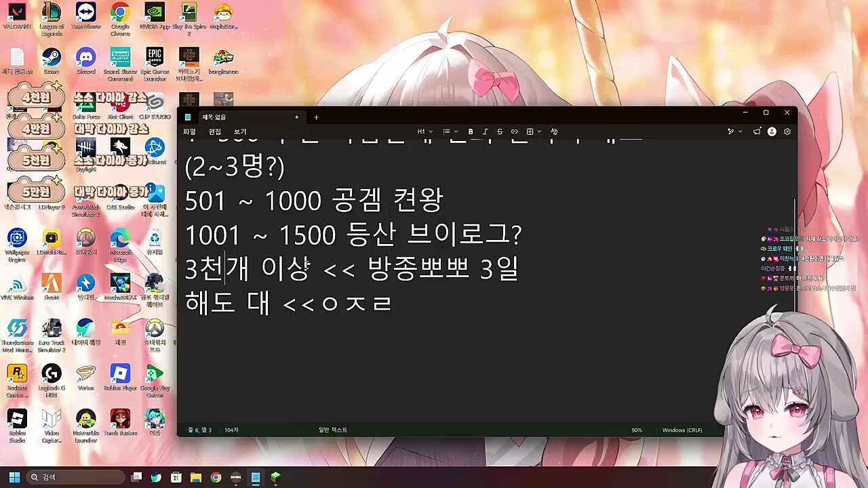Open the CLIP STUDIO desktop icon
The image size is (868, 488).
155,106
